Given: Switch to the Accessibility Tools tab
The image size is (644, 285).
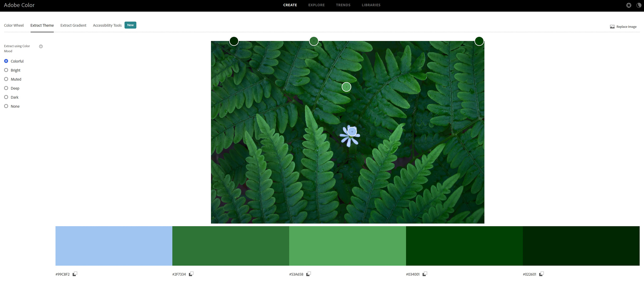Looking at the screenshot, I should click(x=107, y=26).
